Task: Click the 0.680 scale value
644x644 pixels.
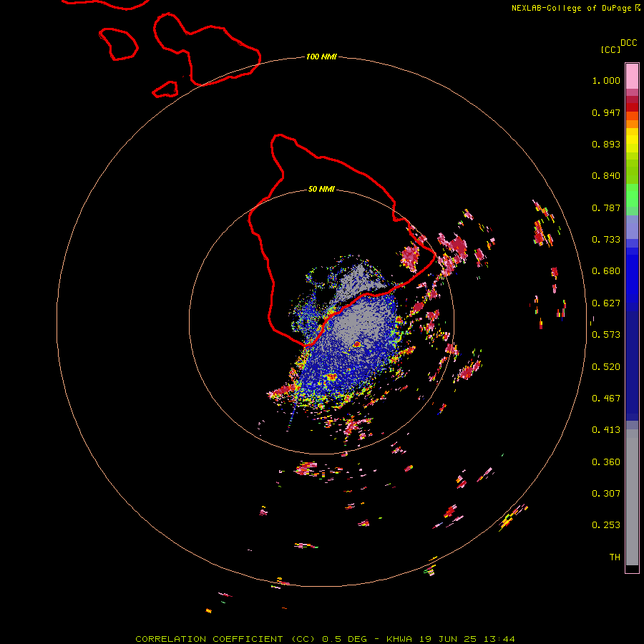Action: 606,271
